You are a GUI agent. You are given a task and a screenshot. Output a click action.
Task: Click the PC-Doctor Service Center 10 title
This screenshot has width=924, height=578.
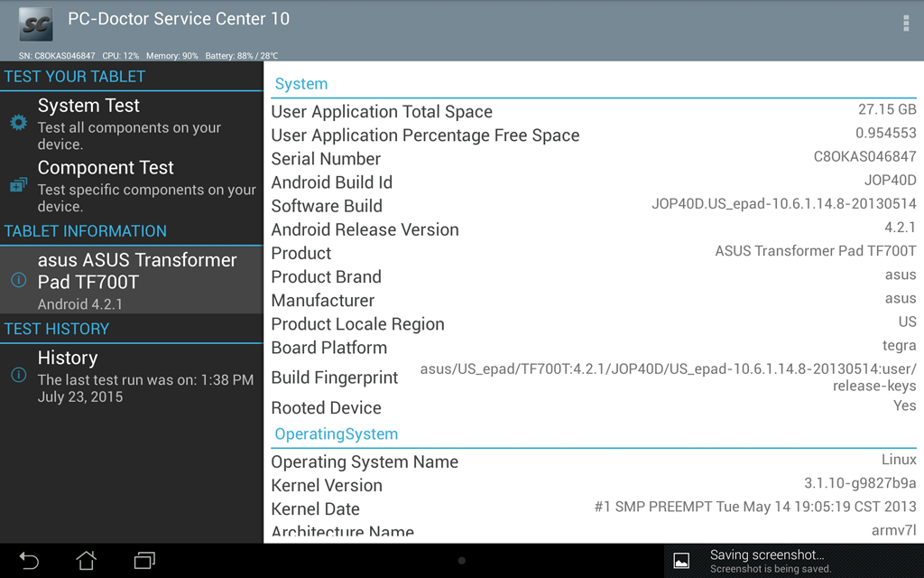pos(179,19)
